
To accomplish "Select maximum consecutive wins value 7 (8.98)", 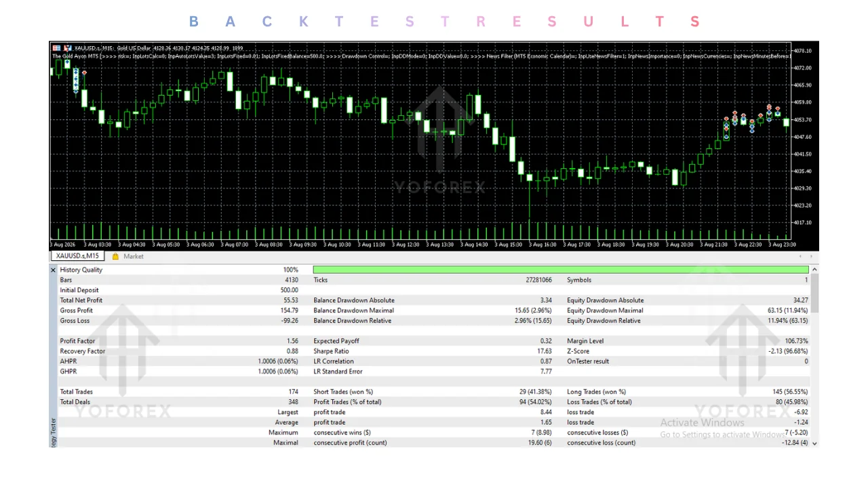I will click(x=541, y=432).
